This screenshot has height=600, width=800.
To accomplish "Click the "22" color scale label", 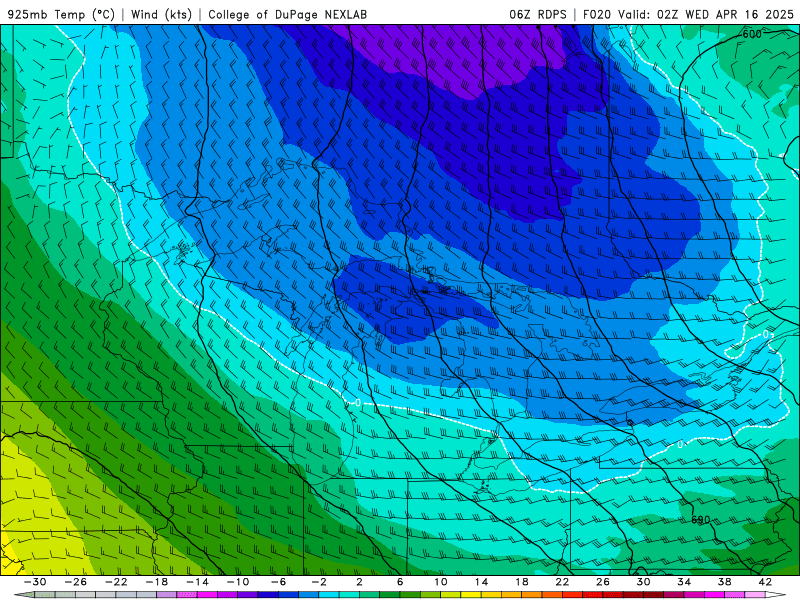I will 562,582.
